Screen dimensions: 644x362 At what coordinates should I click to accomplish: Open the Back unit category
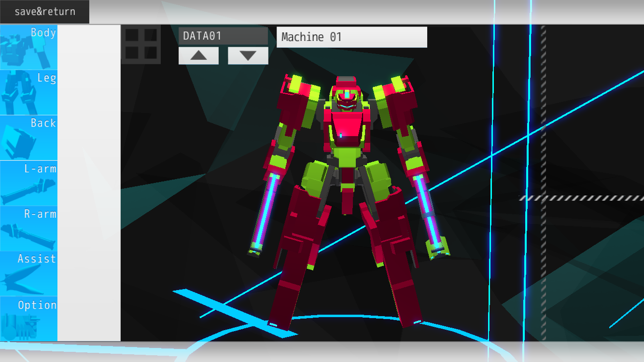[x=28, y=138]
